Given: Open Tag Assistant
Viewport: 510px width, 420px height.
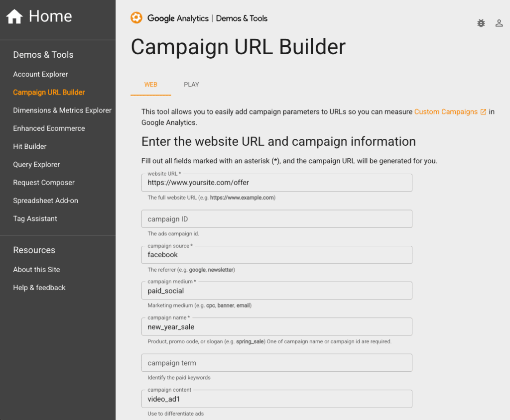Looking at the screenshot, I should coord(35,218).
